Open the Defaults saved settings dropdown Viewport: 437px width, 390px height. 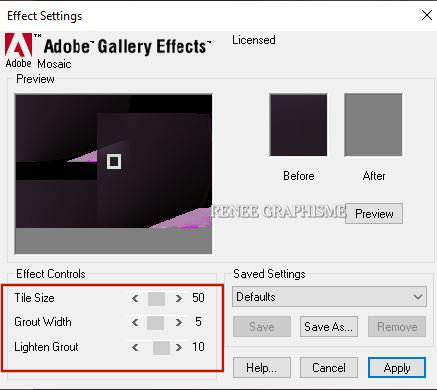pyautogui.click(x=329, y=297)
